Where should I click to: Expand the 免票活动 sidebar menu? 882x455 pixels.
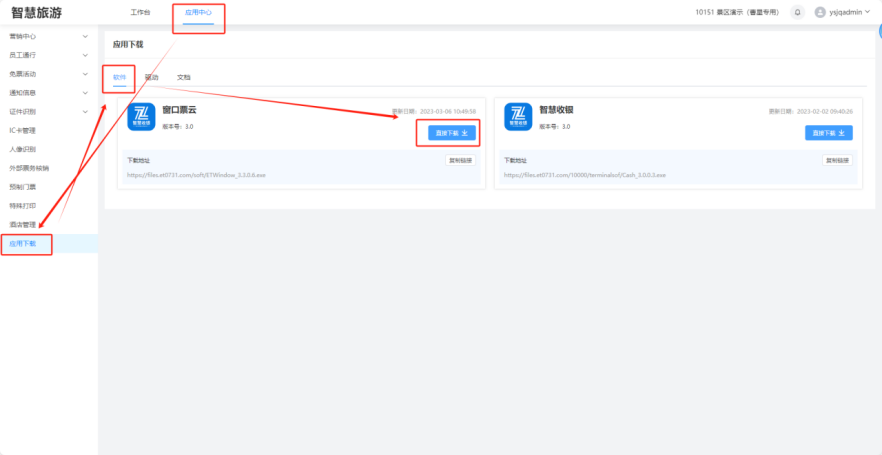click(48, 74)
